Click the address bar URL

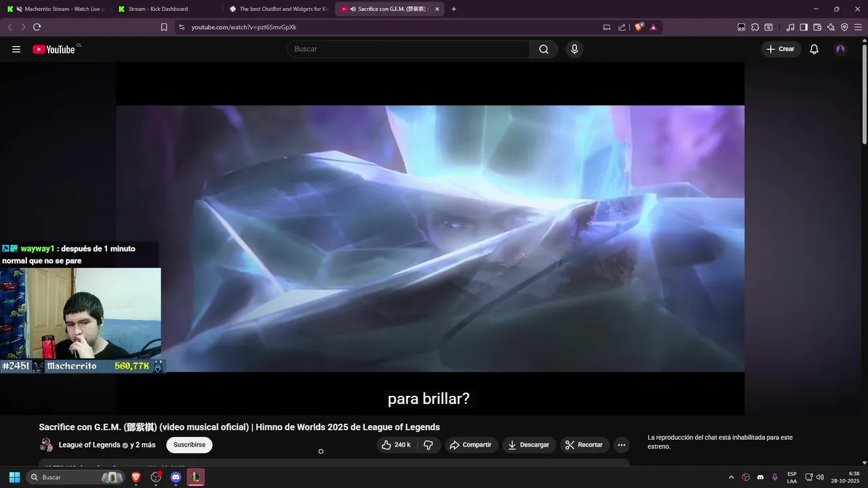[244, 27]
